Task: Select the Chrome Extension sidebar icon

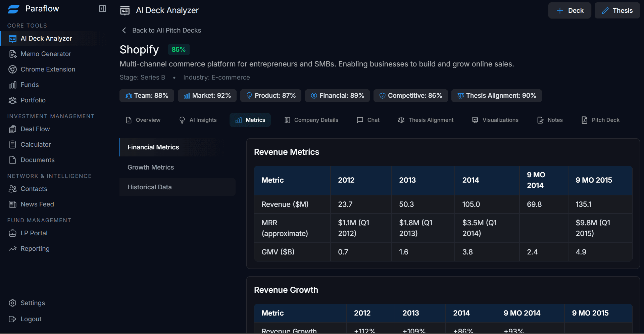Action: tap(12, 69)
